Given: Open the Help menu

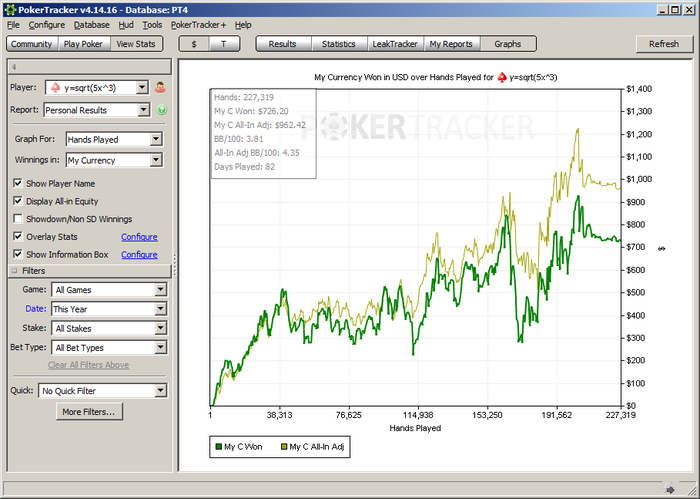Looking at the screenshot, I should 243,25.
